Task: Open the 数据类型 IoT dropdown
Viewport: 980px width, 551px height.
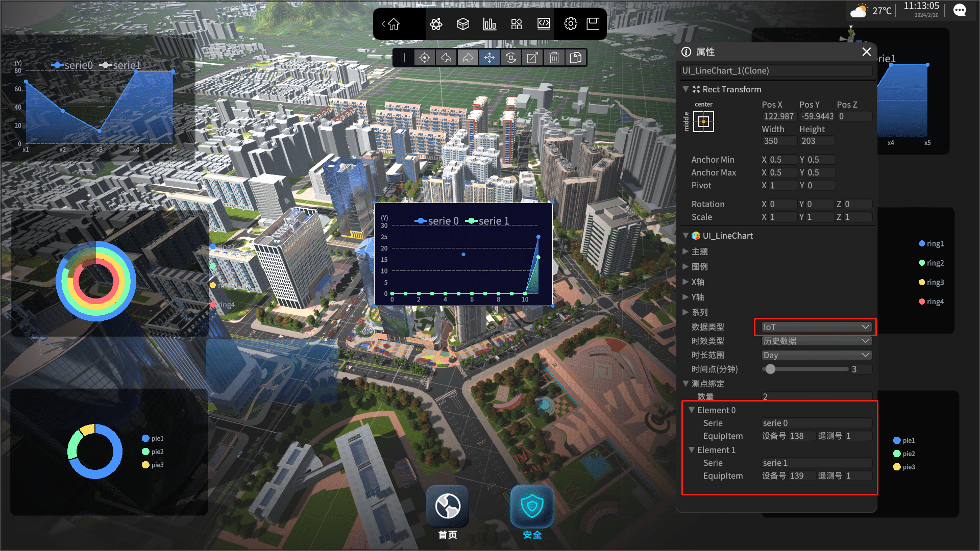Action: pos(816,327)
